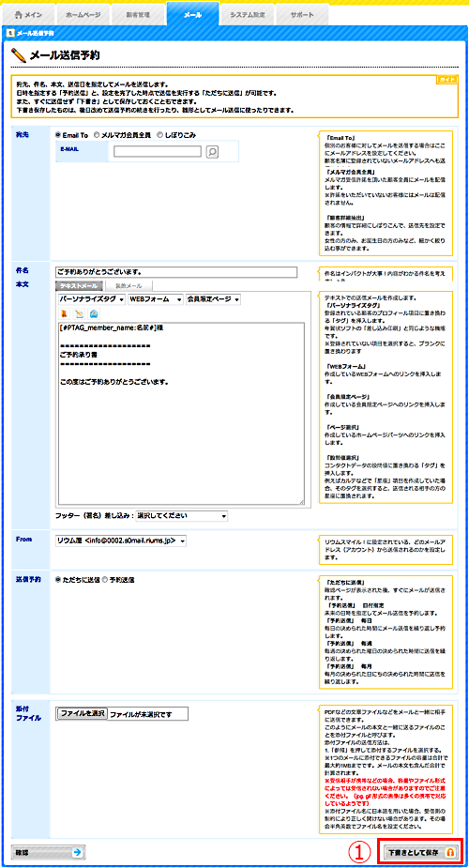Open the システム設定 top tab
This screenshot has height=868, width=469.
pyautogui.click(x=248, y=15)
